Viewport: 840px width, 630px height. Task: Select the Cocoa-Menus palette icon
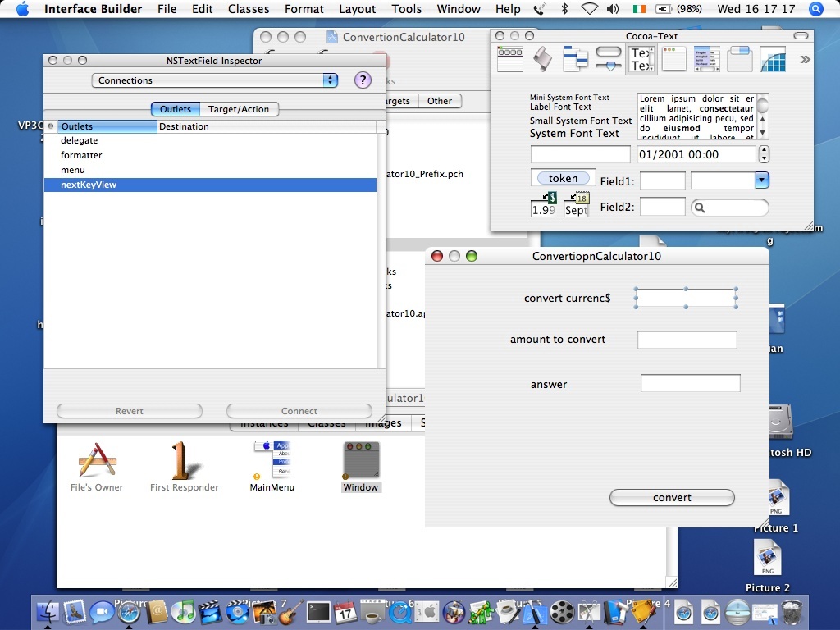510,59
